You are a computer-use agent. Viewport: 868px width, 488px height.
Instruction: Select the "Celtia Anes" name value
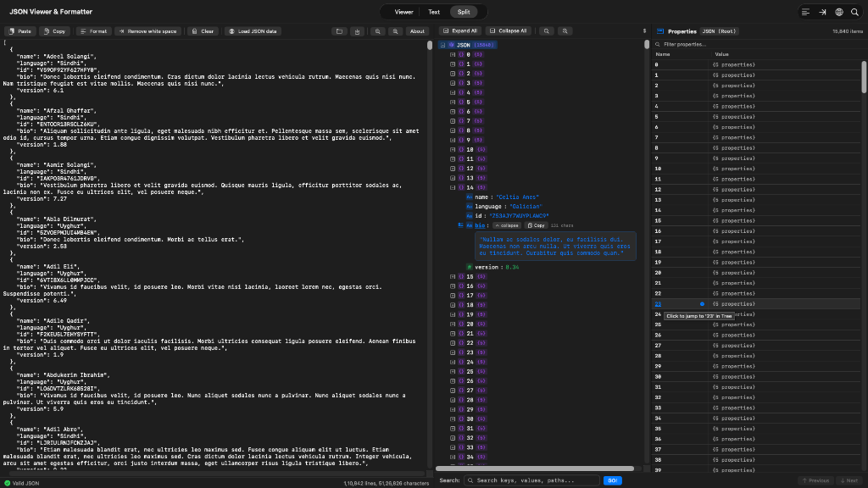[517, 197]
